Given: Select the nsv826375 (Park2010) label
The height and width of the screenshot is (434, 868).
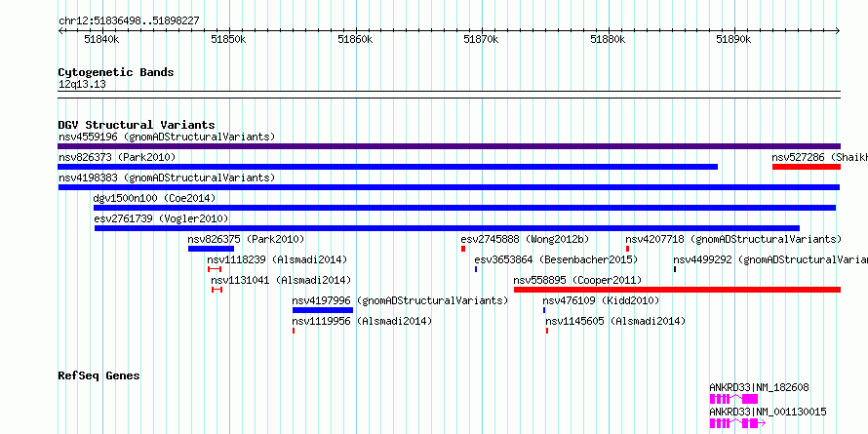Looking at the screenshot, I should click(246, 239).
